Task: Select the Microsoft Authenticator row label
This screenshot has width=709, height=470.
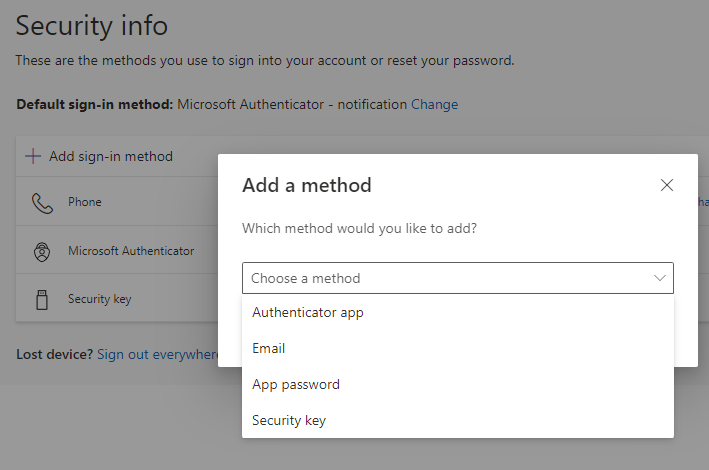Action: click(131, 251)
